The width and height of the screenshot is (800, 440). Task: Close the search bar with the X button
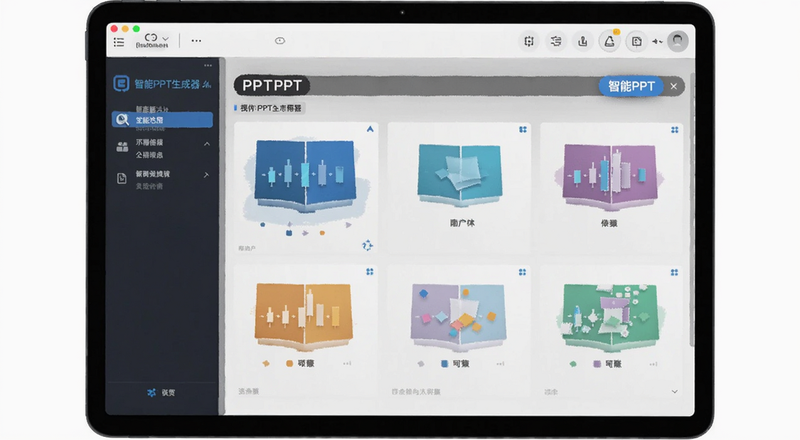tap(673, 86)
